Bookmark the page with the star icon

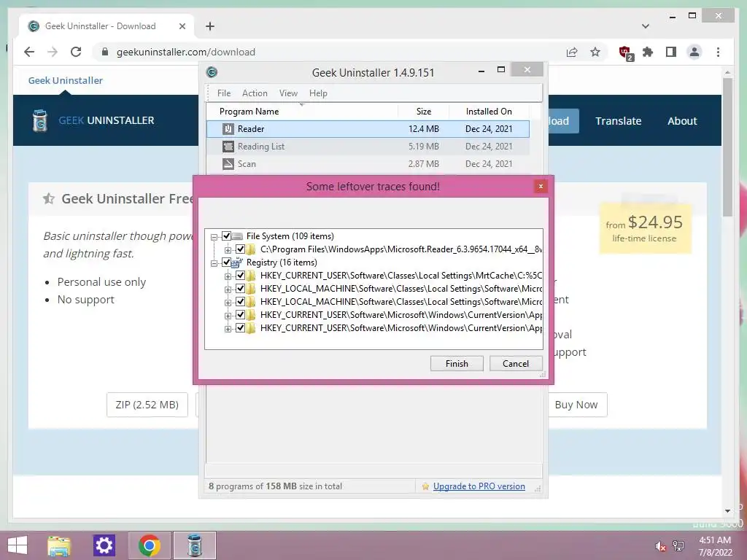[x=595, y=52]
